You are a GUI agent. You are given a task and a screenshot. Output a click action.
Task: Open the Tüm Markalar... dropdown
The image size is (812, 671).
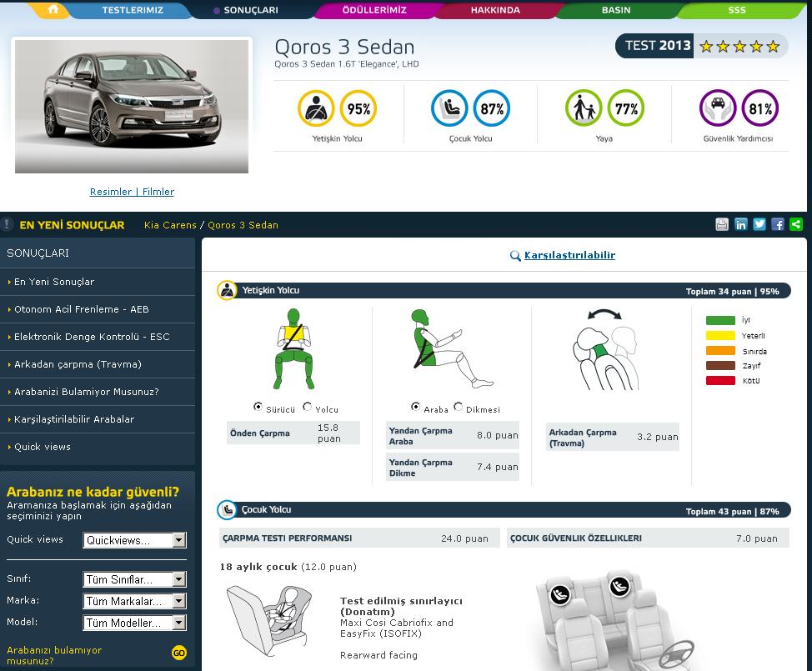click(135, 601)
